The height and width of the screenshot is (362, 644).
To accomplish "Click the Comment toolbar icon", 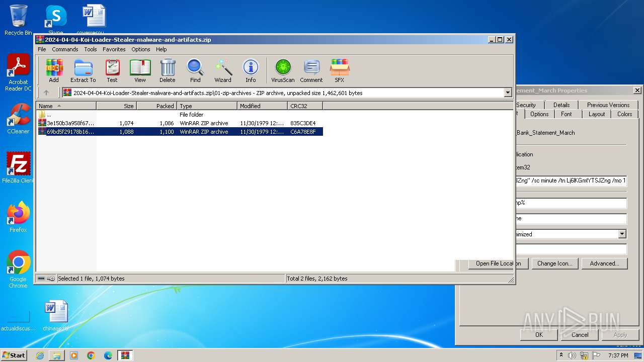I will [x=311, y=70].
